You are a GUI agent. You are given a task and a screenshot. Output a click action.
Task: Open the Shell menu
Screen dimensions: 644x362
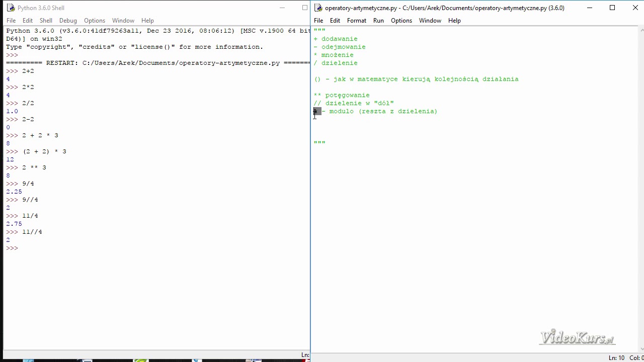coord(46,21)
